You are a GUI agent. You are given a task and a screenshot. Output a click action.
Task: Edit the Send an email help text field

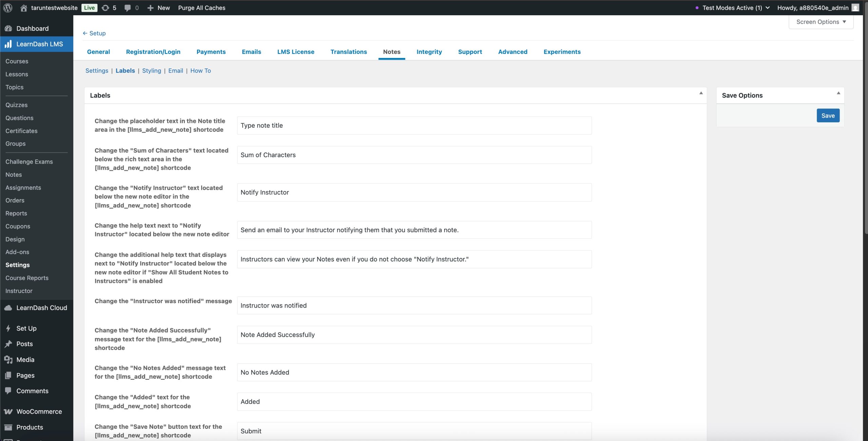click(414, 230)
